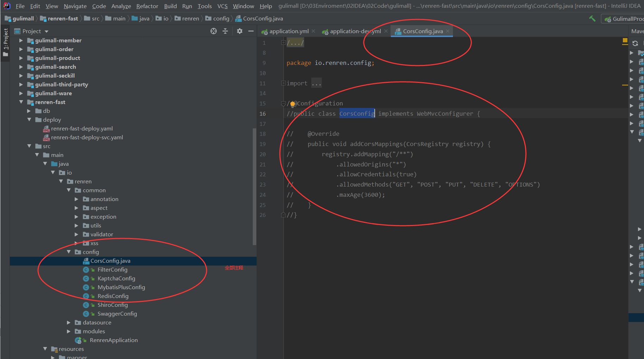This screenshot has width=644, height=359.
Task: Open the Project view dropdown
Action: [47, 31]
